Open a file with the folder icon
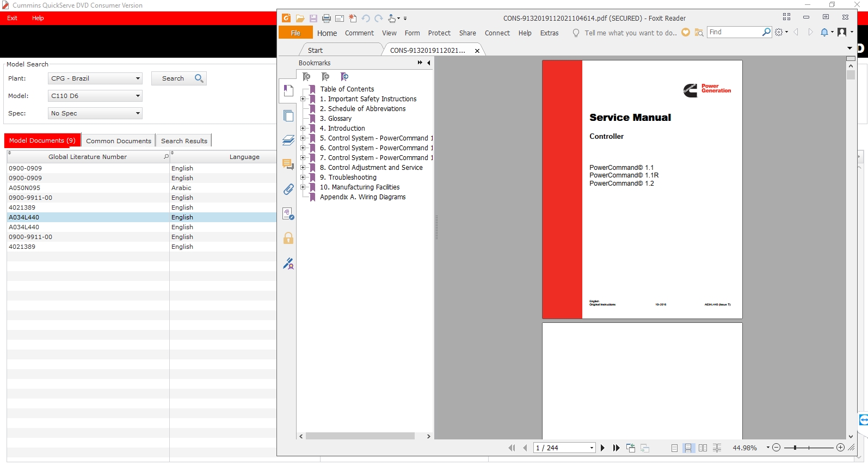Image resolution: width=868 pixels, height=465 pixels. point(300,19)
